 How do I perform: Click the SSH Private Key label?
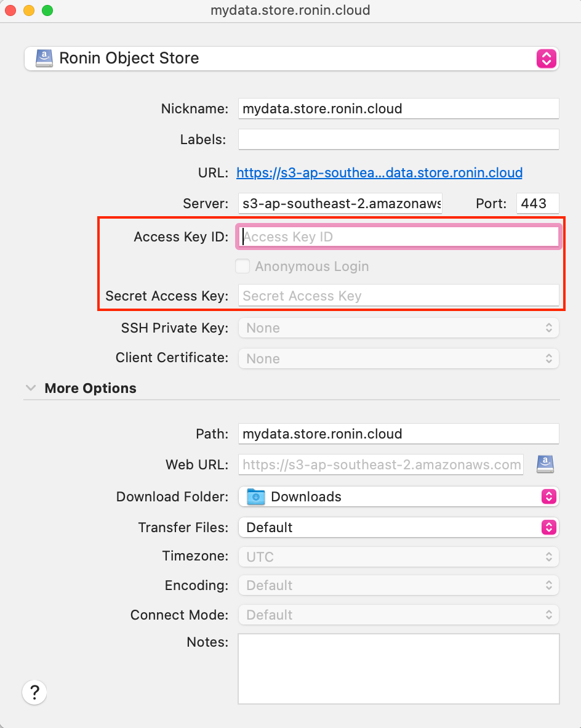coord(175,328)
